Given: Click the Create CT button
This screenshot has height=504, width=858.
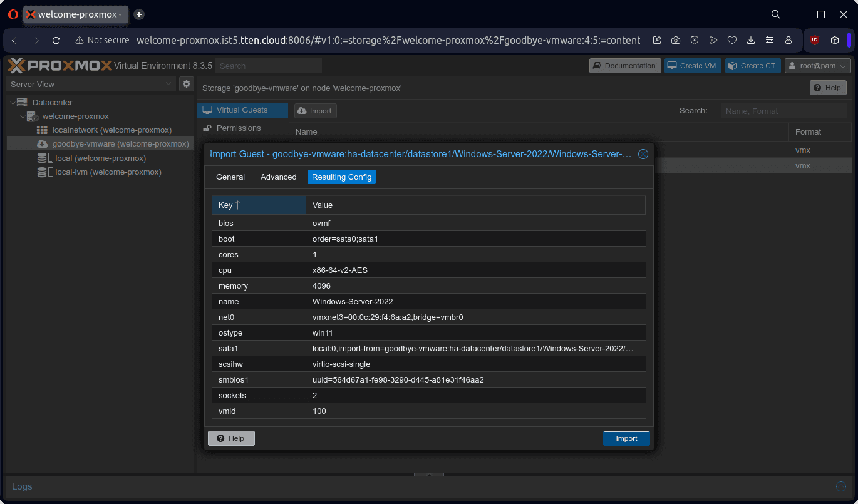Looking at the screenshot, I should (753, 66).
